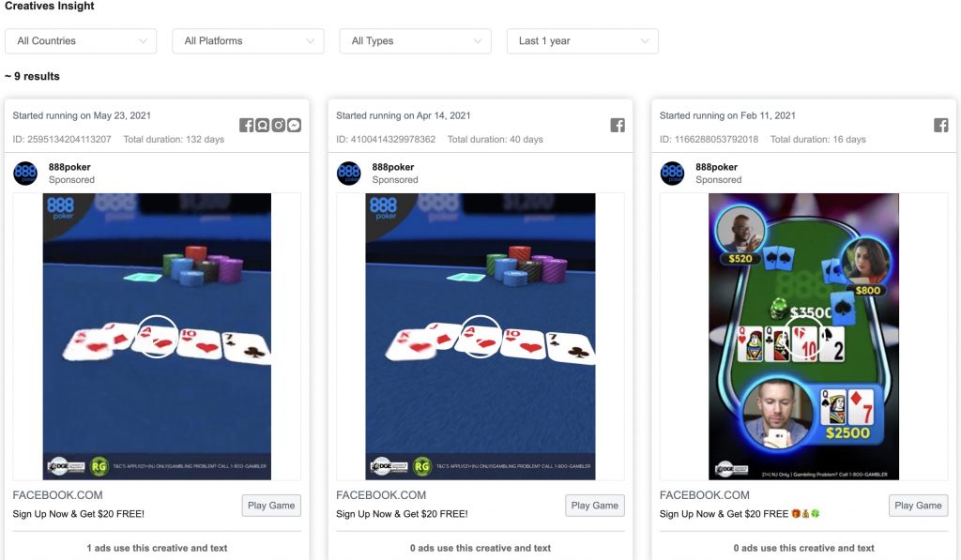Open the All Platforms dropdown
This screenshot has height=560, width=961.
pyautogui.click(x=248, y=41)
